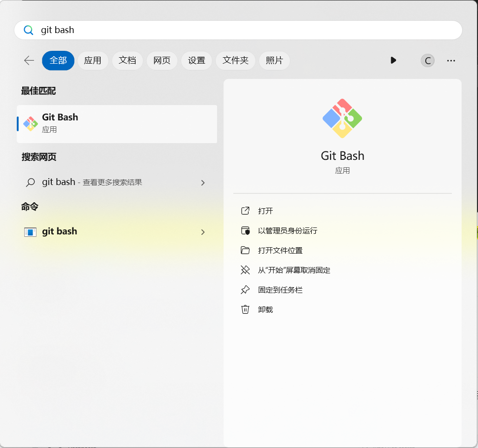The width and height of the screenshot is (478, 448).
Task: Open the three-dot more options menu
Action: click(451, 61)
